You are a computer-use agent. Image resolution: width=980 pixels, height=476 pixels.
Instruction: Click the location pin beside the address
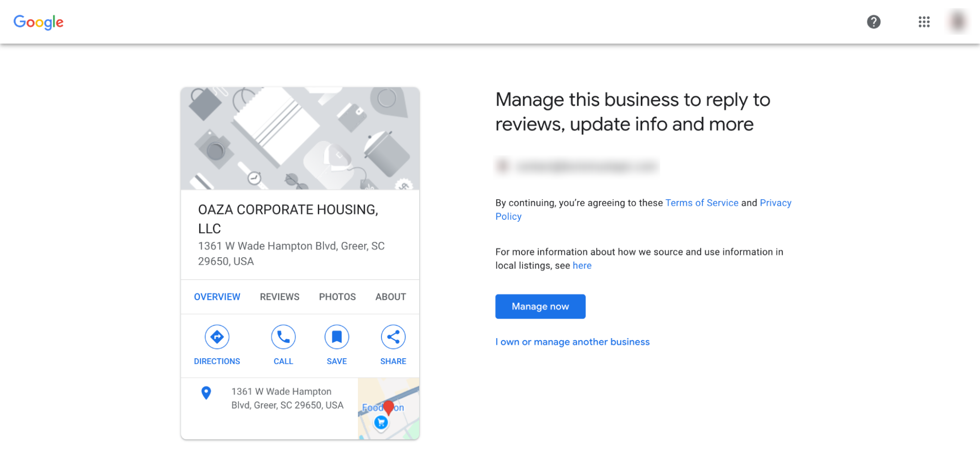coord(205,393)
